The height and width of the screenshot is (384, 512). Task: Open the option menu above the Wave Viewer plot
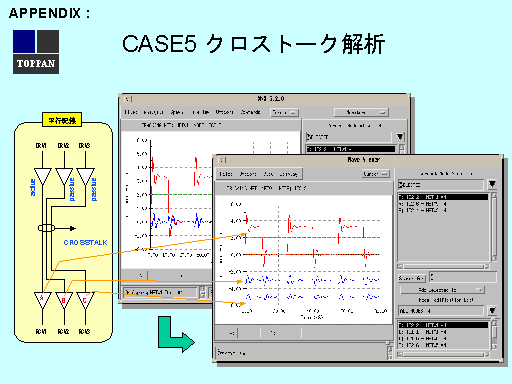coord(376,174)
